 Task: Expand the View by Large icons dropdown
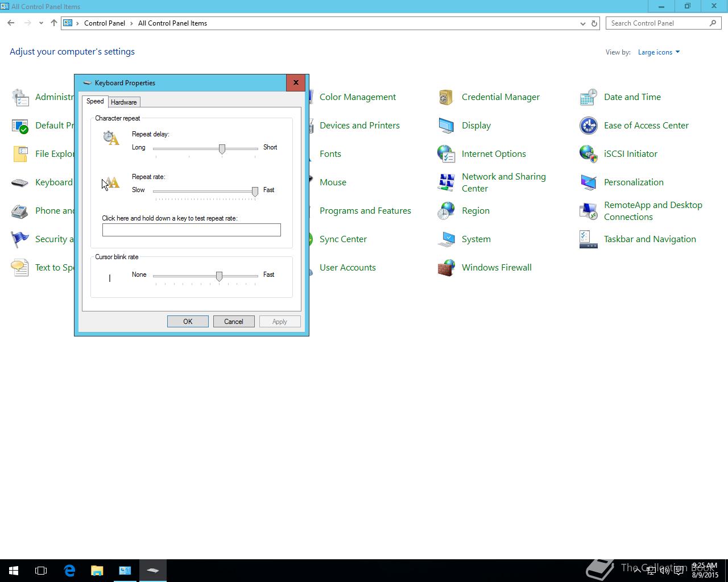(x=659, y=52)
